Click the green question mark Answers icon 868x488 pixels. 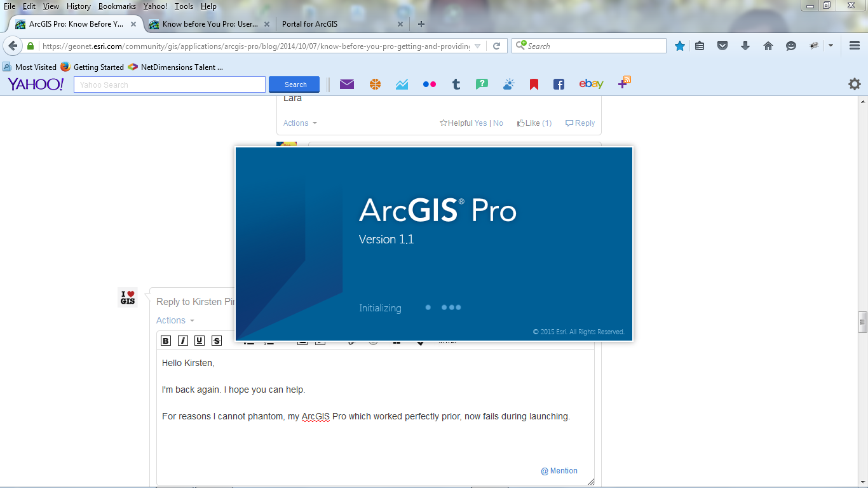click(x=482, y=84)
